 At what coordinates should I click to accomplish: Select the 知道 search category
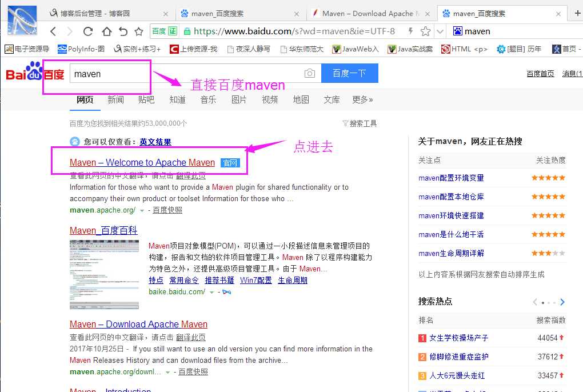coord(177,99)
